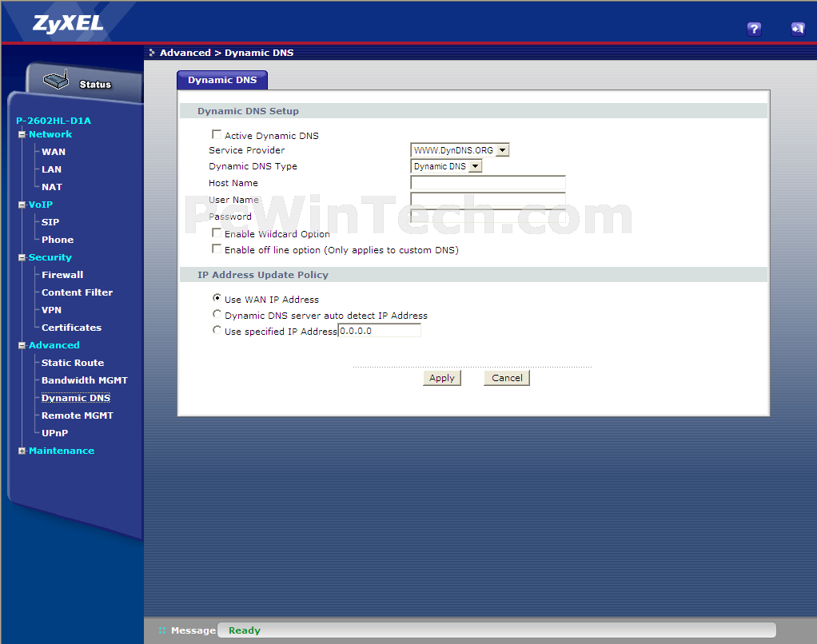Collapse the VoIP tree section
Screen dimensions: 817x644
click(x=22, y=205)
